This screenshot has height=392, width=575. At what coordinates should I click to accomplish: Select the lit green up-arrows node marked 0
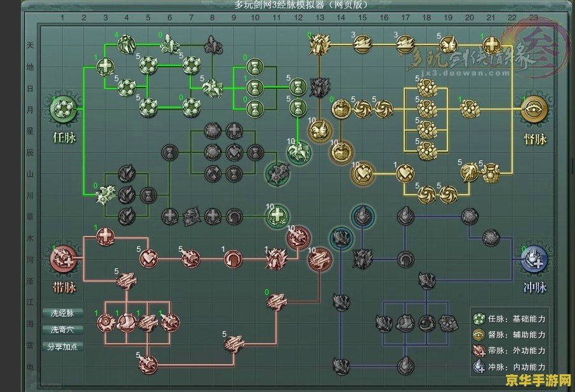tap(169, 44)
